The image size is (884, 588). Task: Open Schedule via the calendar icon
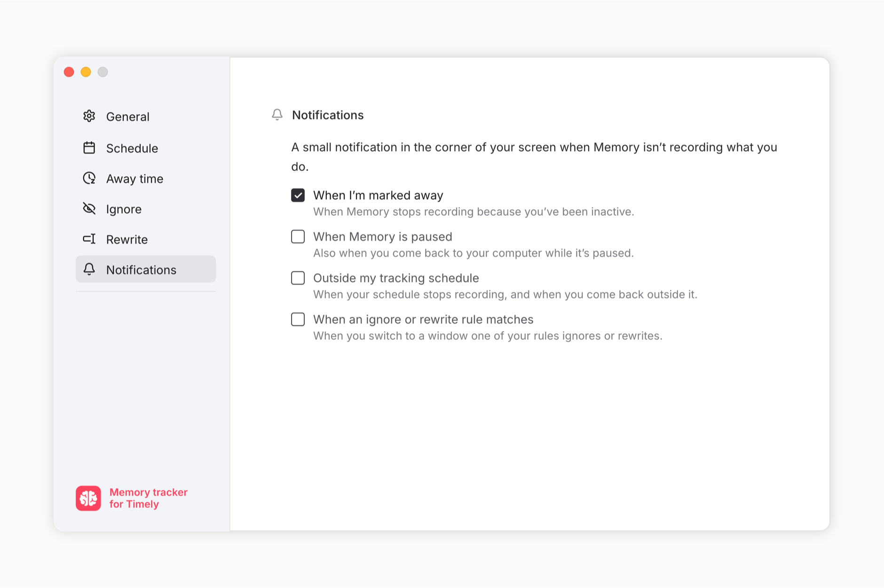[89, 148]
